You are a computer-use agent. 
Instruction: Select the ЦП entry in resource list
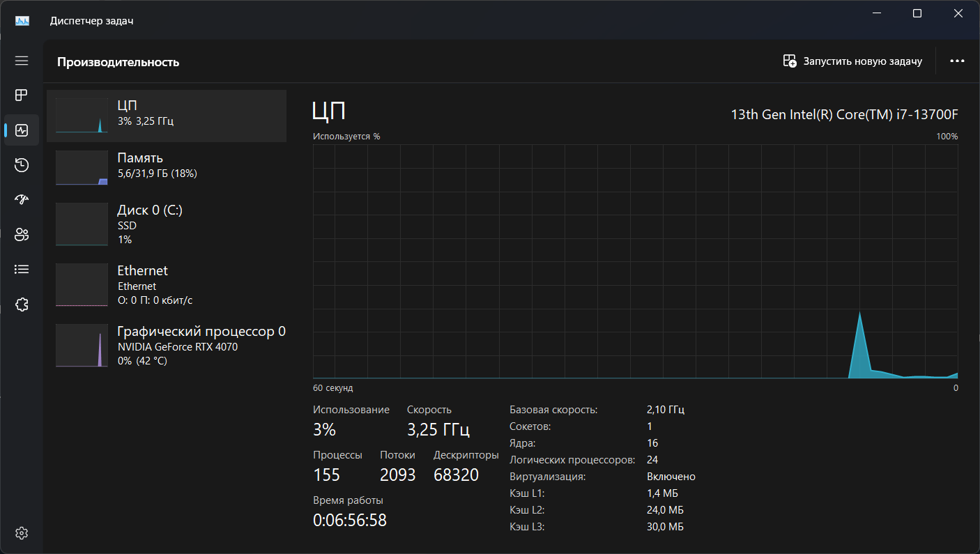pos(167,116)
